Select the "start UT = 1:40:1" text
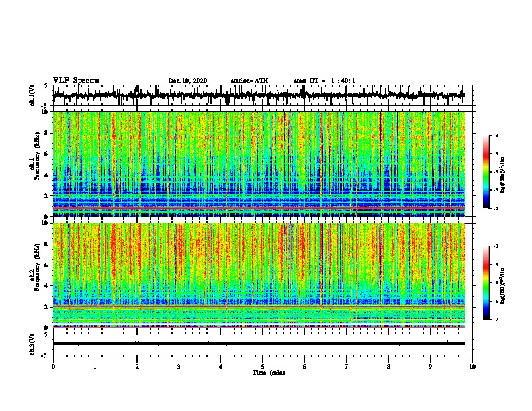Viewport: 532px width, 411px height. (324, 81)
